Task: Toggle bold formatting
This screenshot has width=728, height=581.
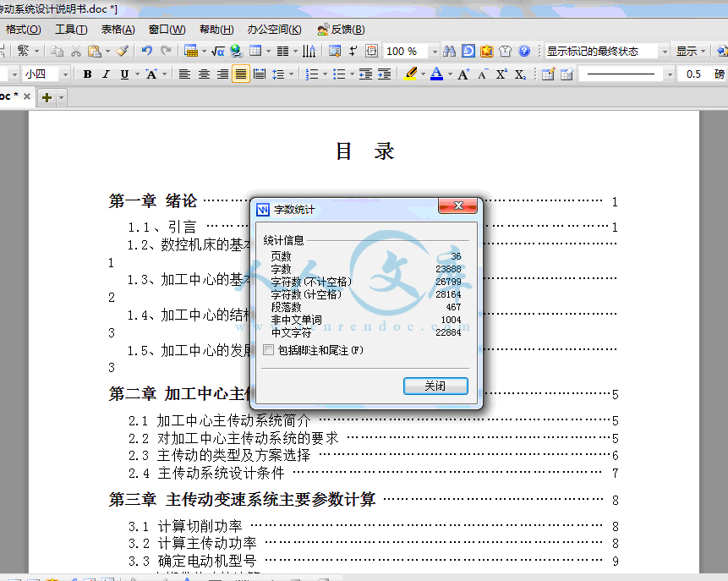Action: coord(87,74)
